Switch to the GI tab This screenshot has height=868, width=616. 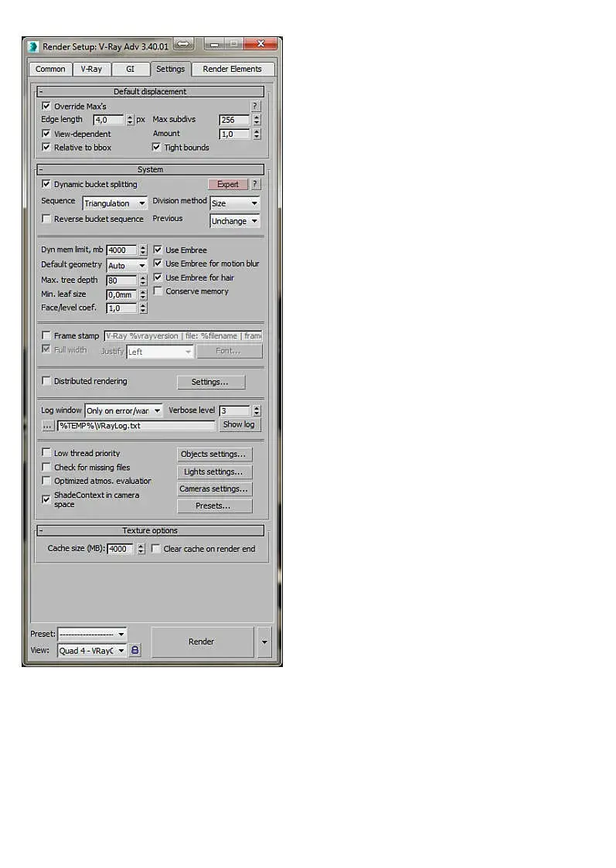130,69
